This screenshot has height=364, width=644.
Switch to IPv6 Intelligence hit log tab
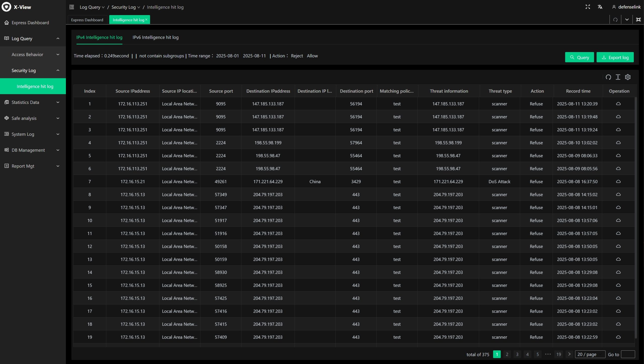tap(155, 37)
